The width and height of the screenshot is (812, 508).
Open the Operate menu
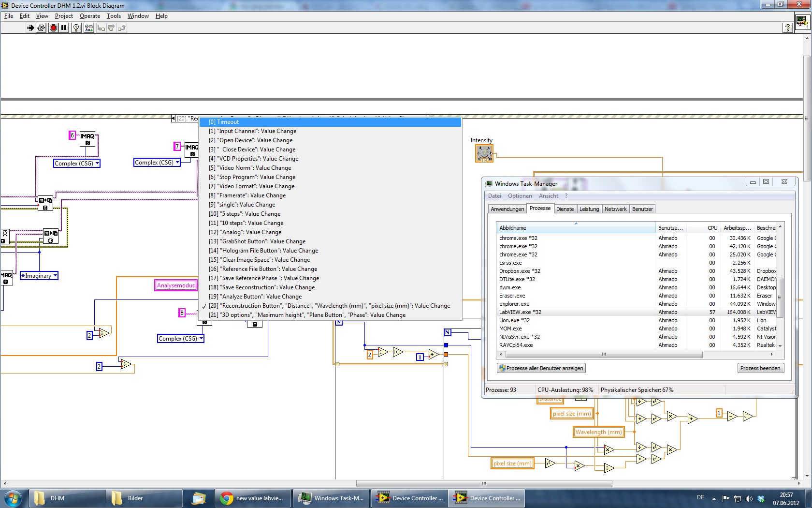[89, 16]
